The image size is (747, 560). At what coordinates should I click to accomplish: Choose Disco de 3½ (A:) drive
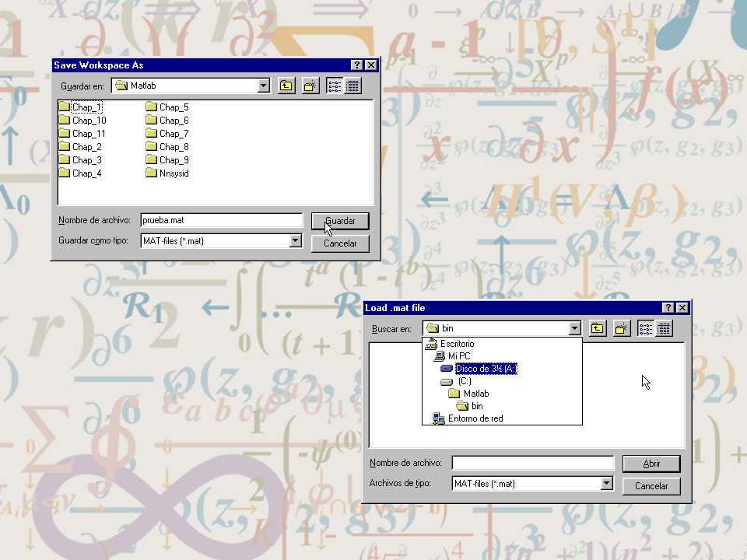point(479,369)
